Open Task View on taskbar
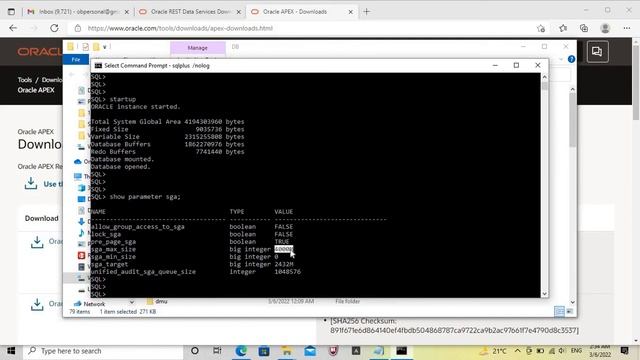The height and width of the screenshot is (360, 640). (217, 351)
